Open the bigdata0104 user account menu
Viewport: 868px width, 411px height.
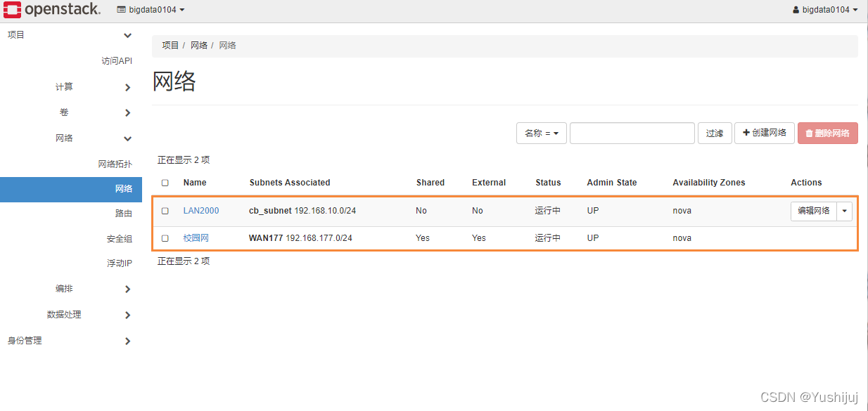(825, 10)
